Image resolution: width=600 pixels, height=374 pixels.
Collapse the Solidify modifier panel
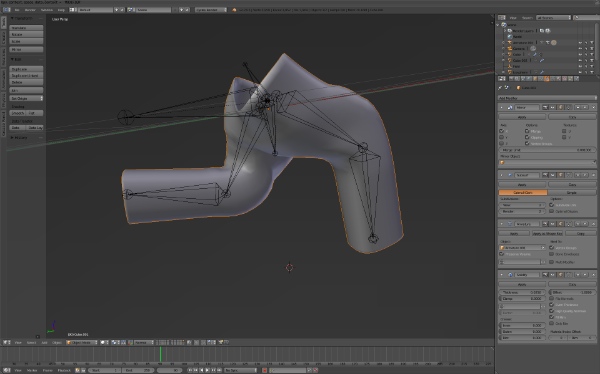[x=502, y=275]
